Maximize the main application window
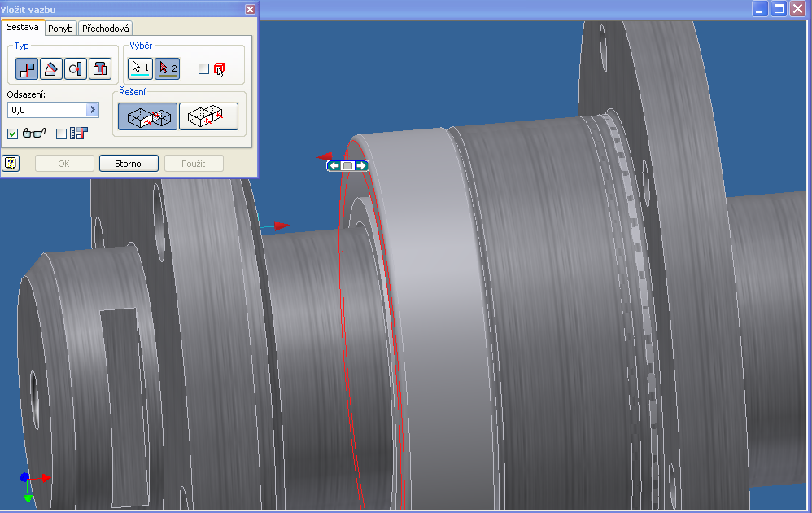This screenshot has width=812, height=513. [779, 9]
